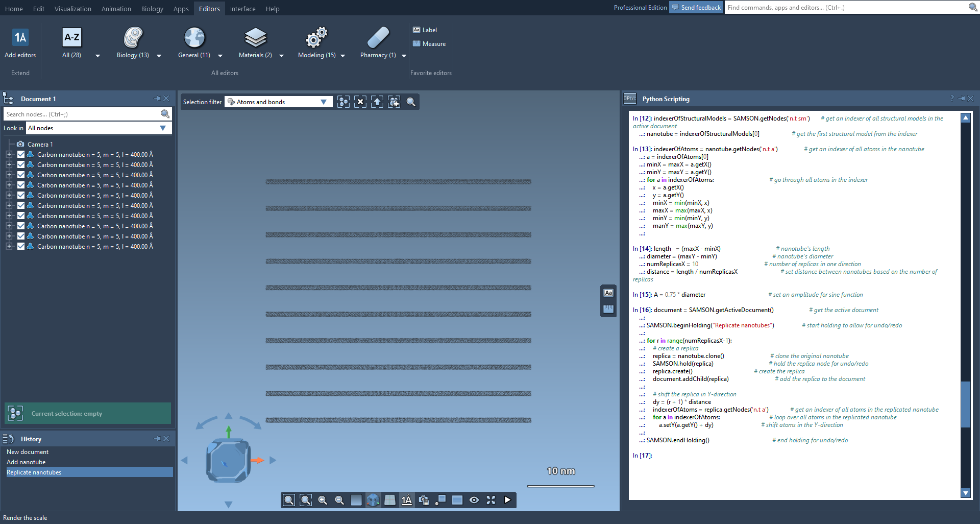Viewport: 980px width, 524px height.
Task: Expand the first Carbon nanotube tree node
Action: click(9, 154)
